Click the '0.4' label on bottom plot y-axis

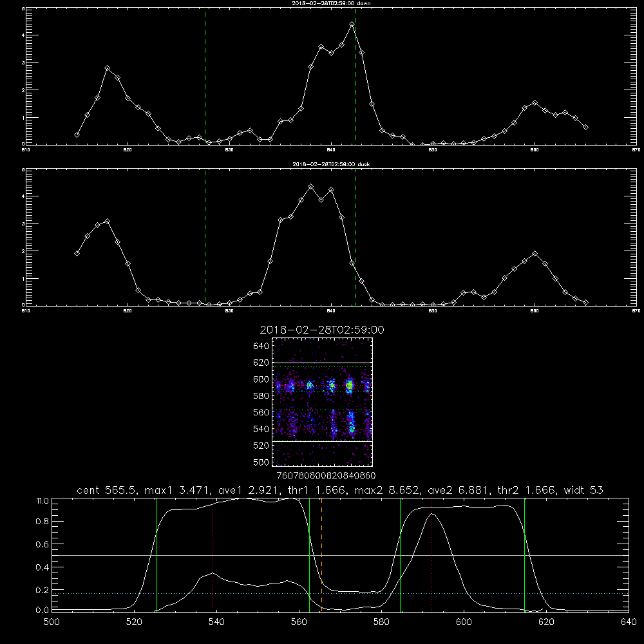click(43, 567)
